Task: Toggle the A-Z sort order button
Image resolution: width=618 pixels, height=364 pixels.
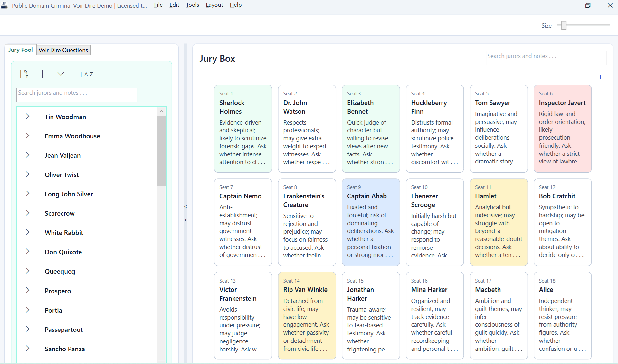Action: click(x=86, y=74)
